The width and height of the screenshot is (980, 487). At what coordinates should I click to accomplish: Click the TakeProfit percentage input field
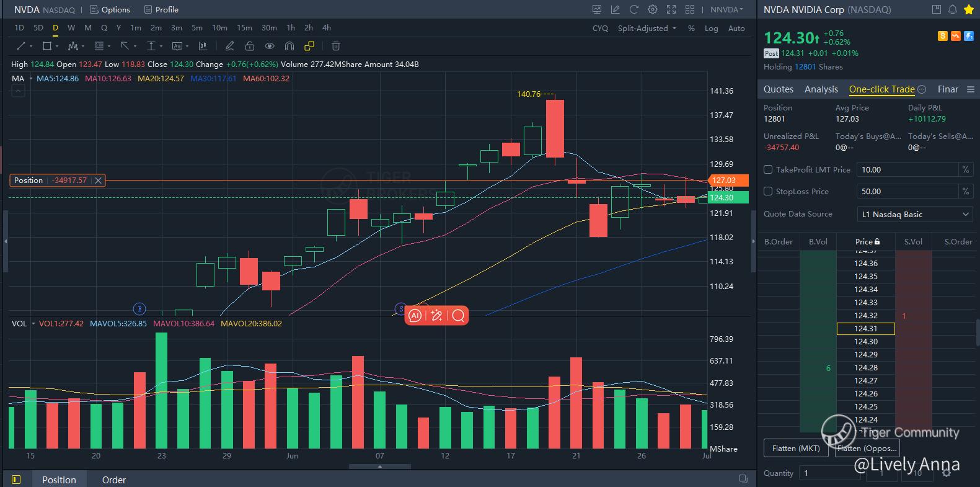(x=907, y=169)
